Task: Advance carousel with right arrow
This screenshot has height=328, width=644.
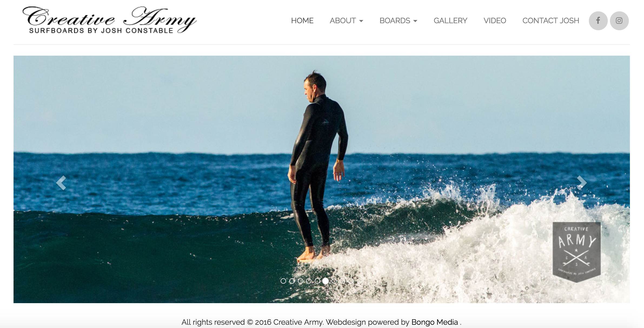Action: (x=582, y=183)
